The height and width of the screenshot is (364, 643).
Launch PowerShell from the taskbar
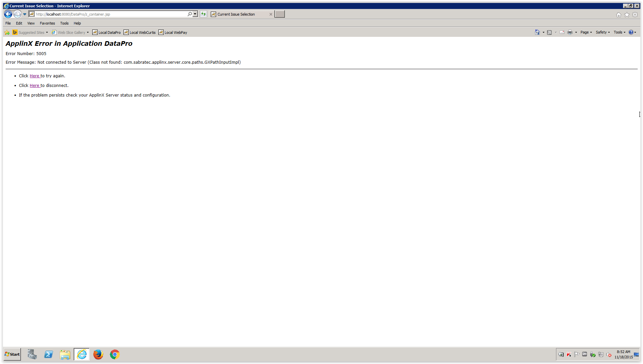[x=48, y=354]
